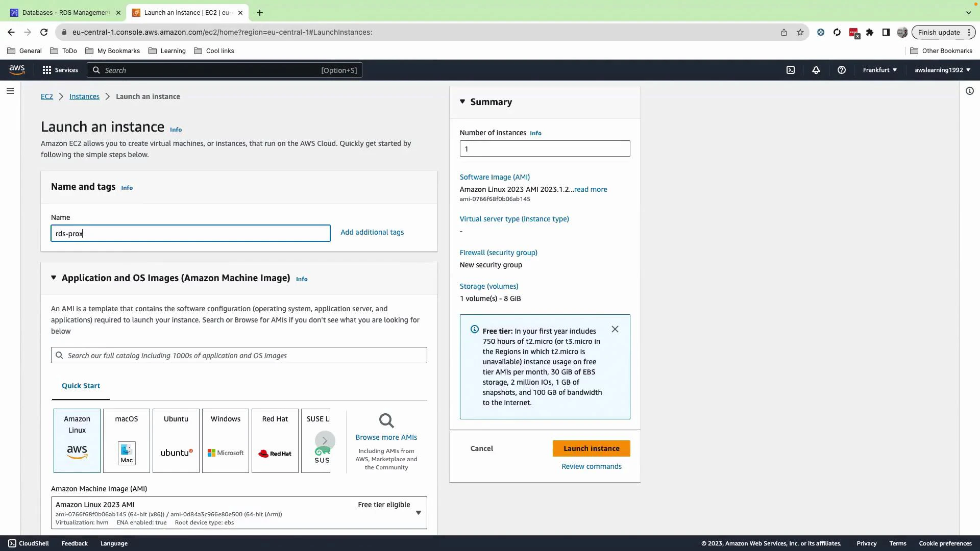Viewport: 980px width, 551px height.
Task: Open the awslearning1992 account menu
Action: click(x=943, y=70)
